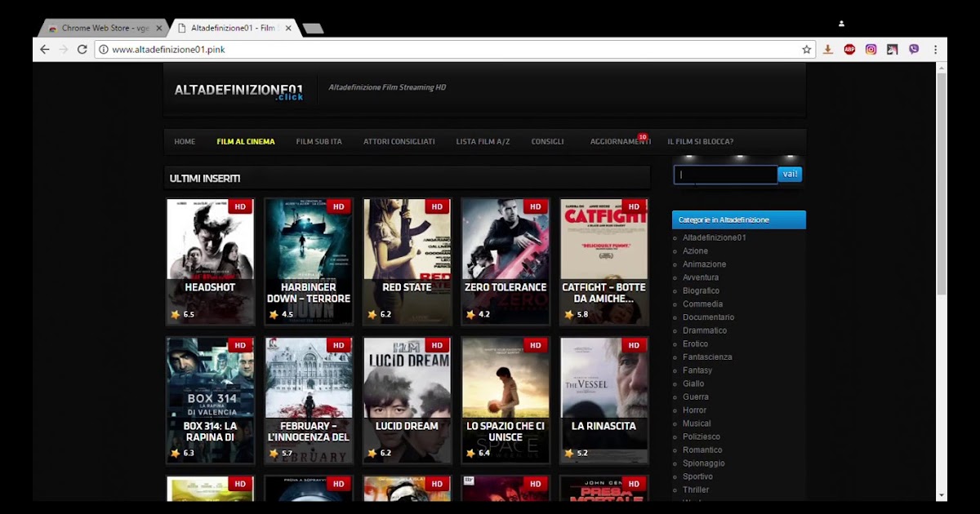
Task: Open the Lucid Dream movie poster
Action: click(407, 401)
